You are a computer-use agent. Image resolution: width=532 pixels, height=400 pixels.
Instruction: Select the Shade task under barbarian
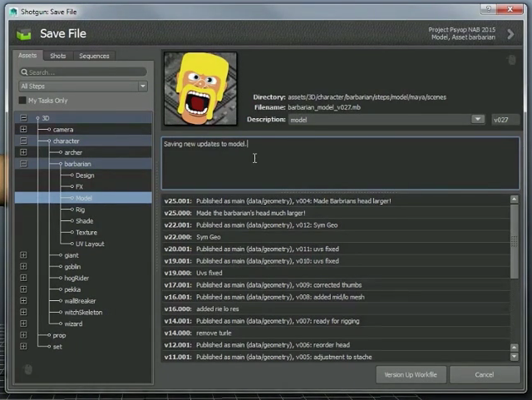pyautogui.click(x=84, y=221)
